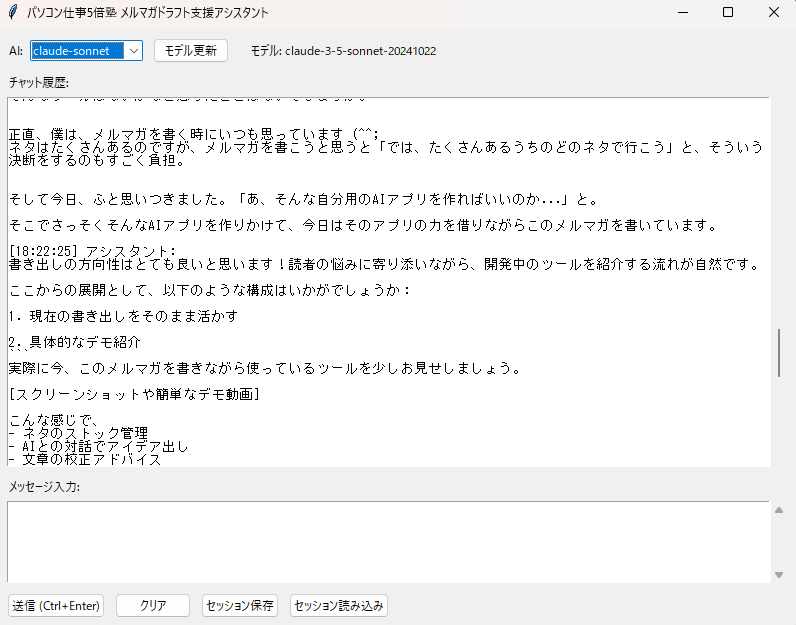The height and width of the screenshot is (625, 796).
Task: Click the line 1. 現在の書き出しをそのまま活かす
Action: pyautogui.click(x=123, y=316)
